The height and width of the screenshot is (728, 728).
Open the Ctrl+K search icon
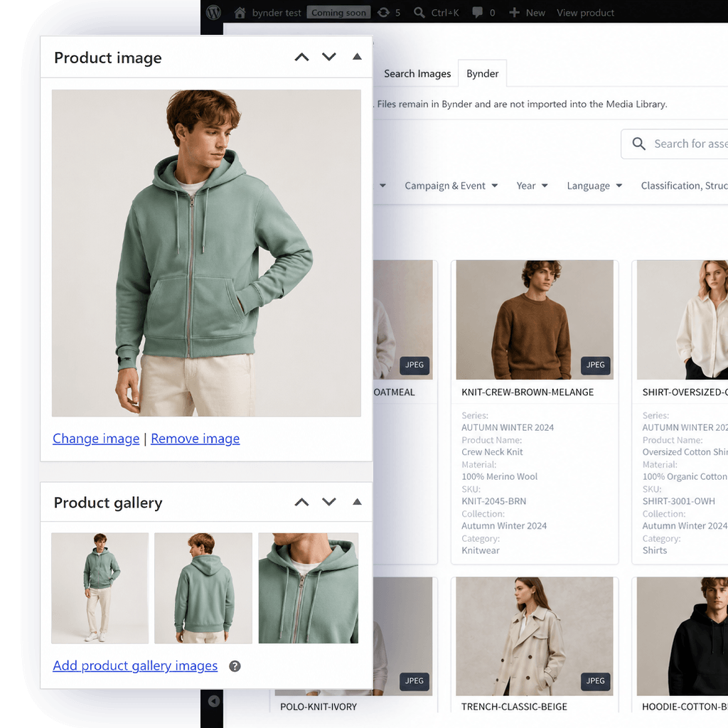coord(419,13)
